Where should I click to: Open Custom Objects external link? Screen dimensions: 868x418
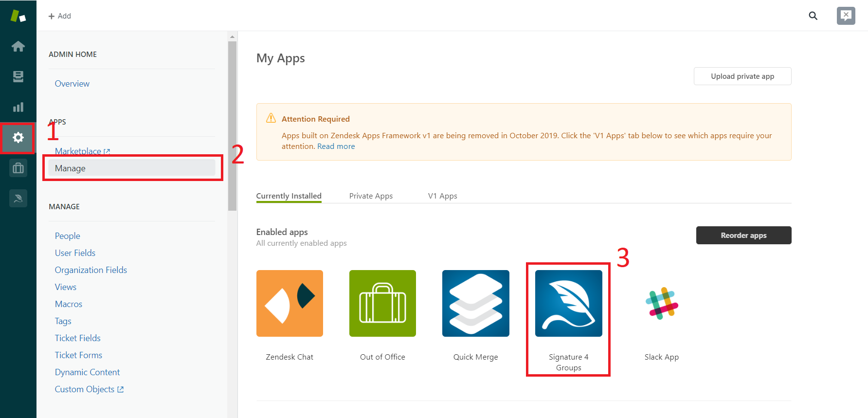(x=89, y=389)
